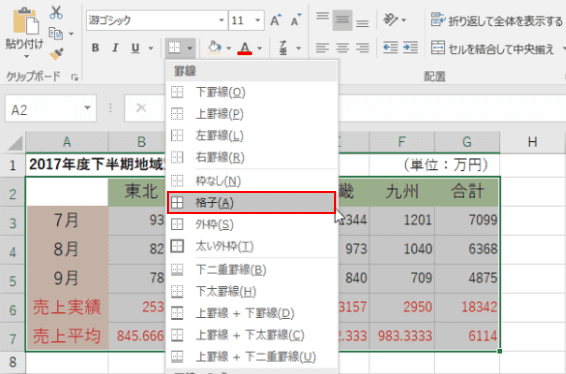Choose 下太罫線(H) thick bottom border

pos(252,291)
